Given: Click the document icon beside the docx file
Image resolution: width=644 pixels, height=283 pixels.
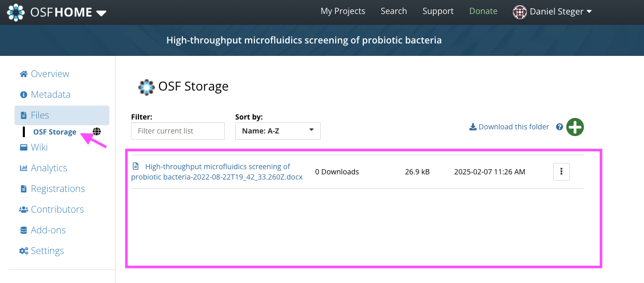Looking at the screenshot, I should pos(136,167).
